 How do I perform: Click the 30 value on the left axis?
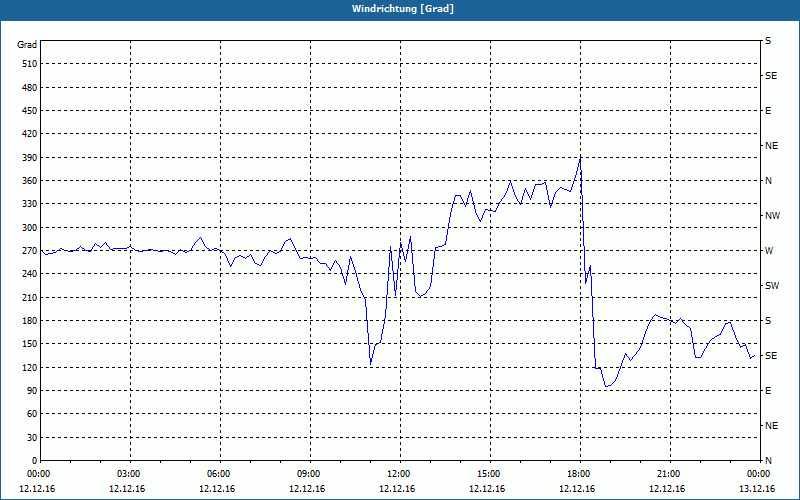[x=32, y=437]
